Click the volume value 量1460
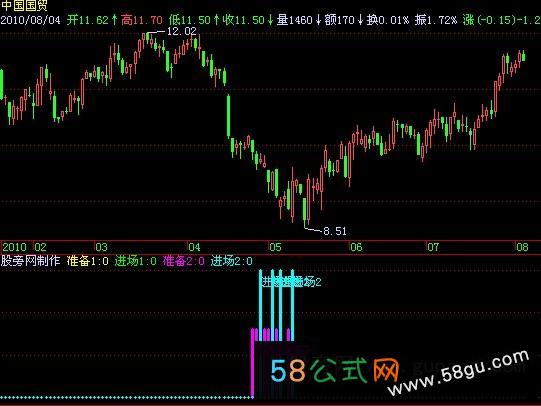The image size is (541, 406). point(294,20)
